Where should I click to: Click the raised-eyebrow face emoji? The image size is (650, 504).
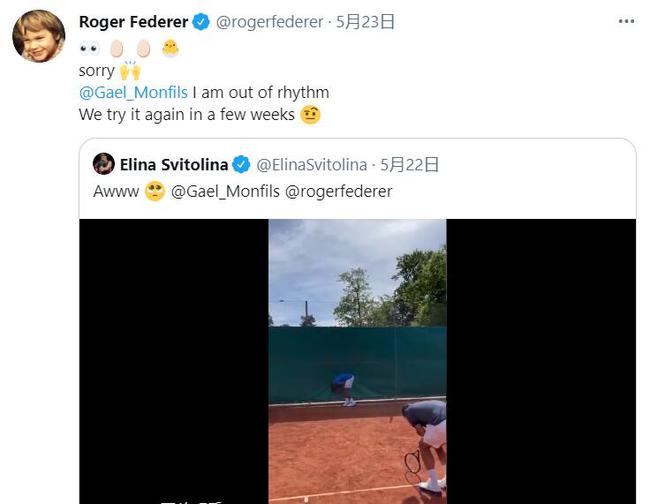tap(310, 115)
